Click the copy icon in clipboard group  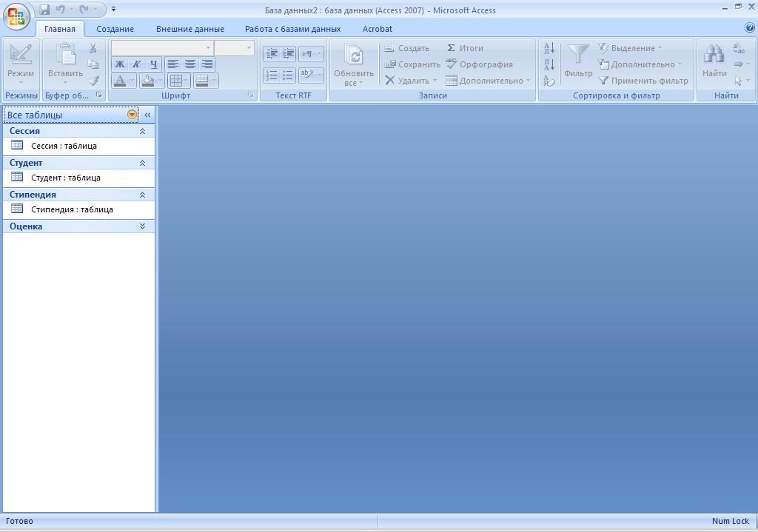(x=93, y=64)
